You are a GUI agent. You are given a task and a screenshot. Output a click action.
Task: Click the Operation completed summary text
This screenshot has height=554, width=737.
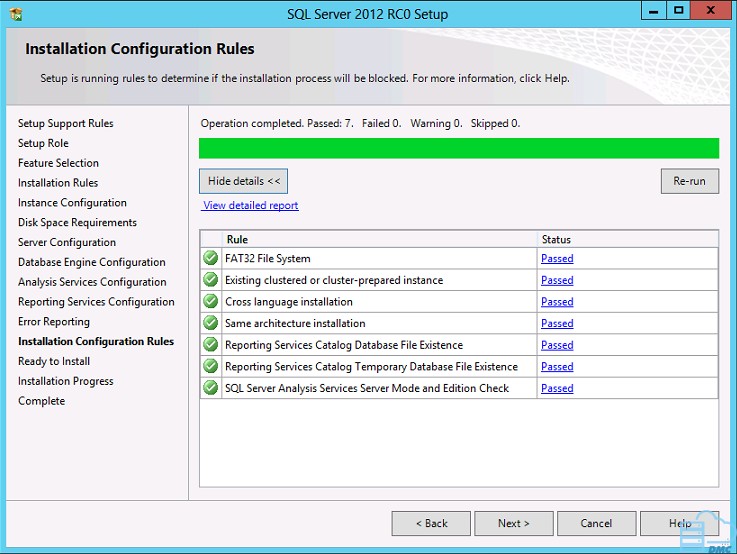pos(360,123)
